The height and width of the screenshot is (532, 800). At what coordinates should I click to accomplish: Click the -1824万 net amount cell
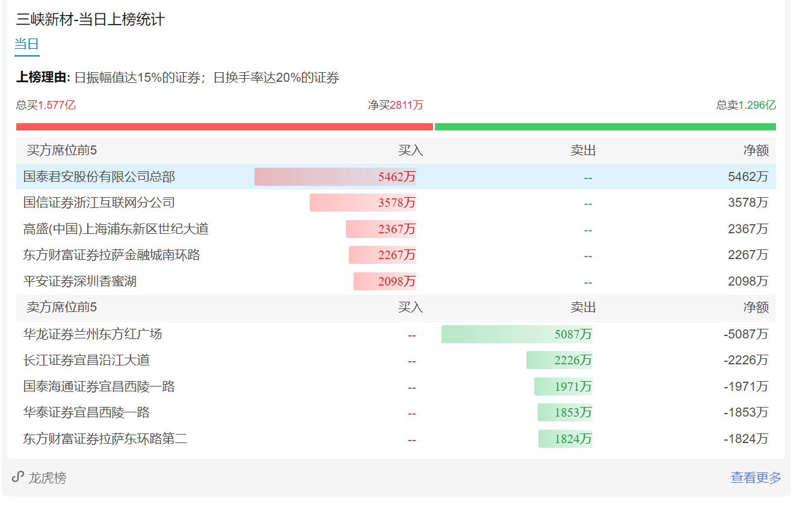[x=746, y=439]
